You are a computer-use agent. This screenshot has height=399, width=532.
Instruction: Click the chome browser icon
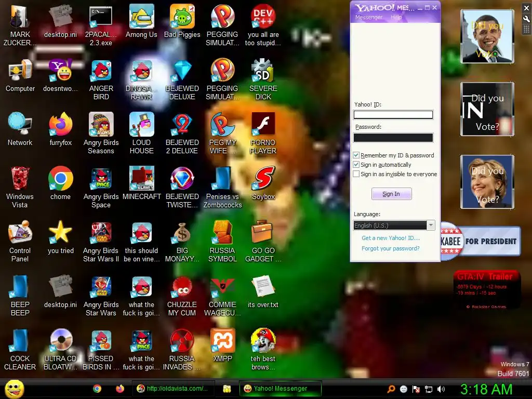(x=61, y=183)
